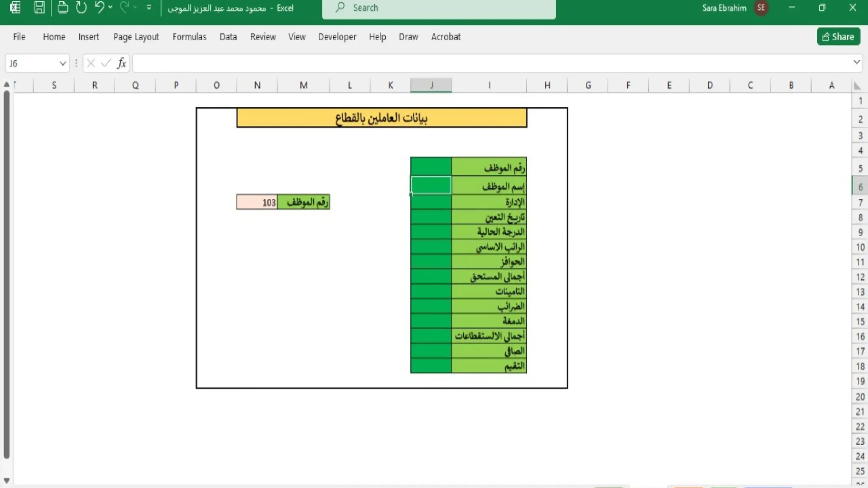This screenshot has width=868, height=488.
Task: Switch to the Developer tab
Action: 337,37
